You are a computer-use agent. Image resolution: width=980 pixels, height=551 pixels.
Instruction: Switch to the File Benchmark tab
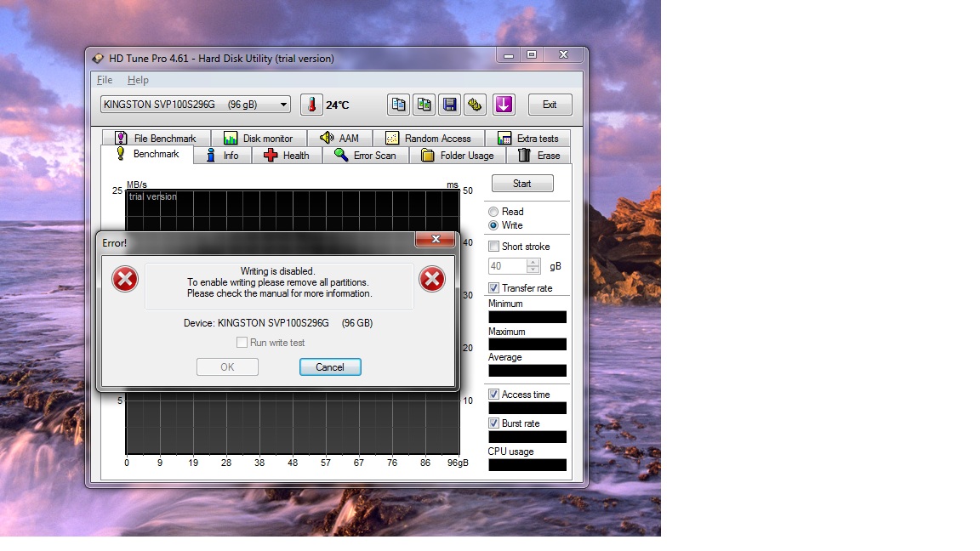tap(157, 138)
